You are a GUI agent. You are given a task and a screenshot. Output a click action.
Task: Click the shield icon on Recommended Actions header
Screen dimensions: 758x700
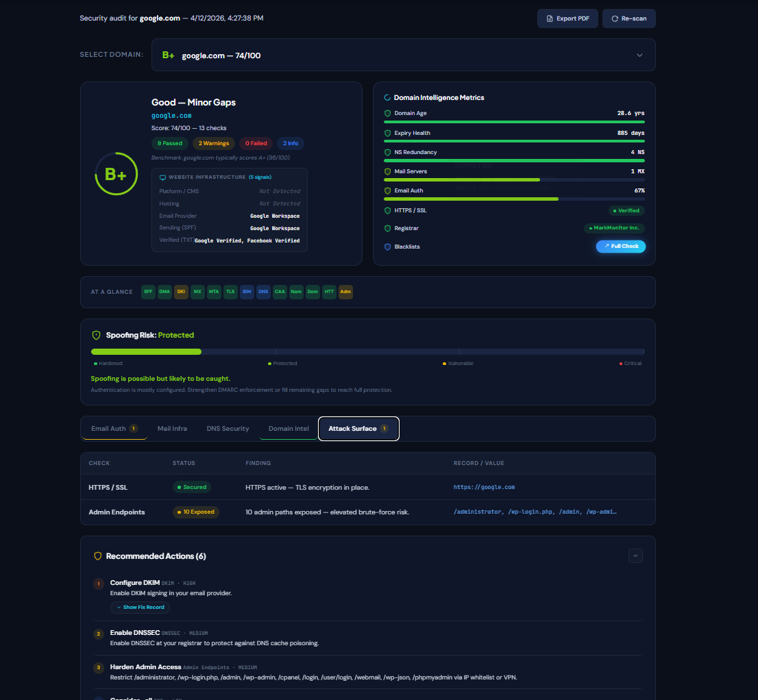97,555
